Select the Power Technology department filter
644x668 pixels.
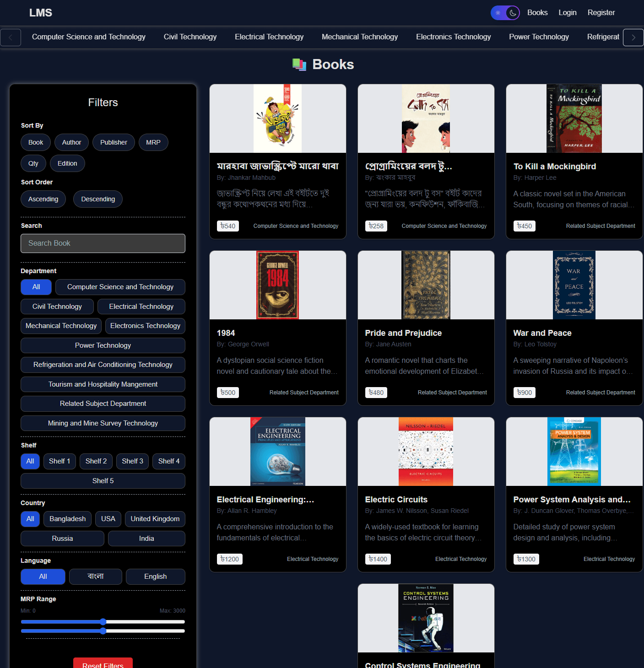tap(103, 345)
